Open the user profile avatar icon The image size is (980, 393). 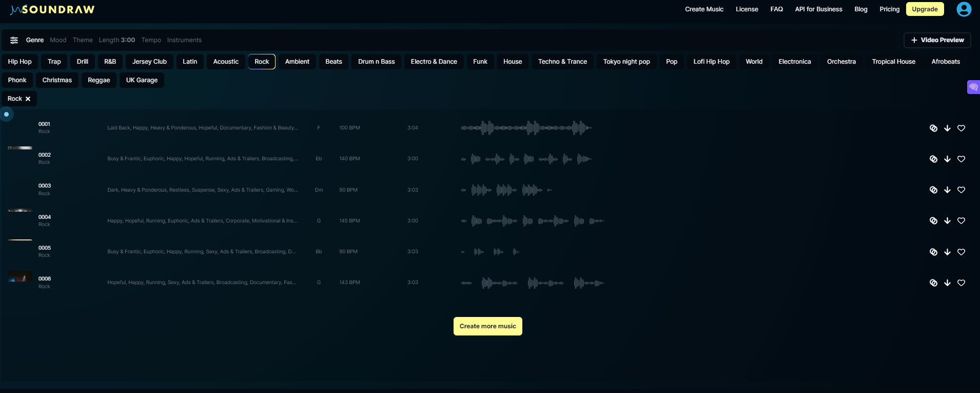(964, 9)
